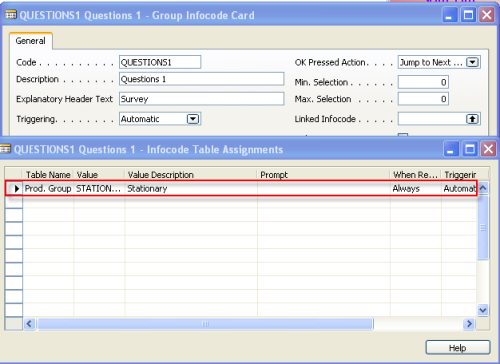
Task: Minimize the Group Infocode Card window
Action: (449, 15)
